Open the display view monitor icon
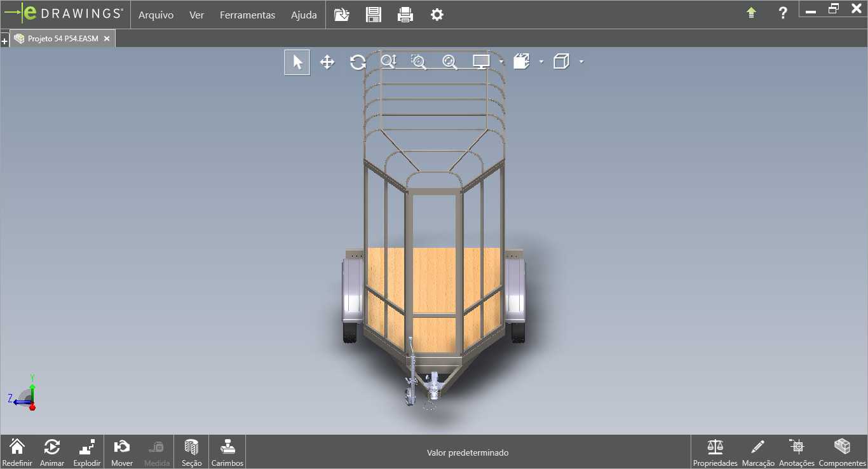The width and height of the screenshot is (868, 469). [481, 62]
